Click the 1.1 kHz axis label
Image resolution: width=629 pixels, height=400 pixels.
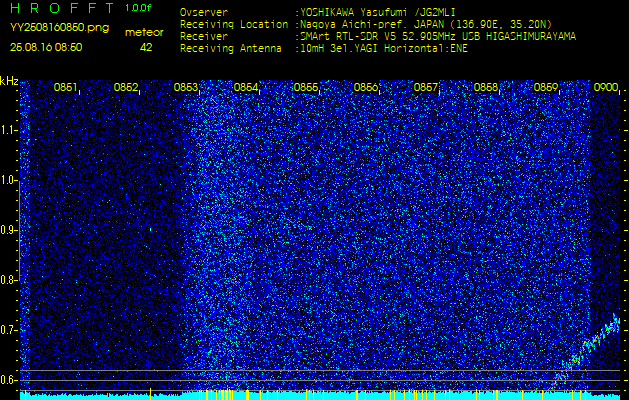tap(8, 130)
